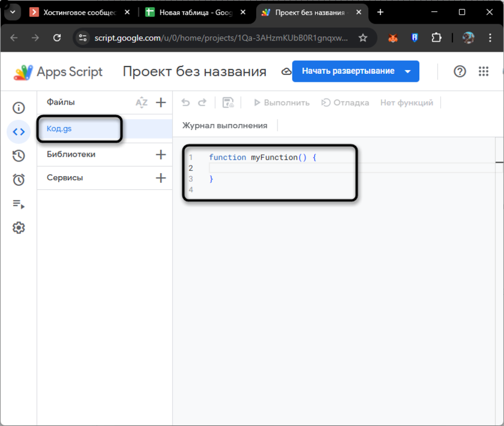This screenshot has width=504, height=426.
Task: Select the code Editor angle-brackets icon
Action: tap(19, 131)
